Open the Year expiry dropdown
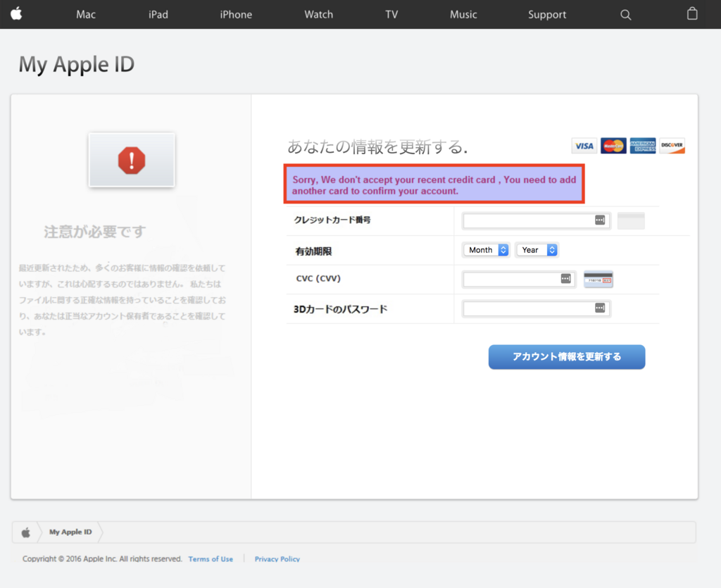721x588 pixels. pyautogui.click(x=537, y=250)
